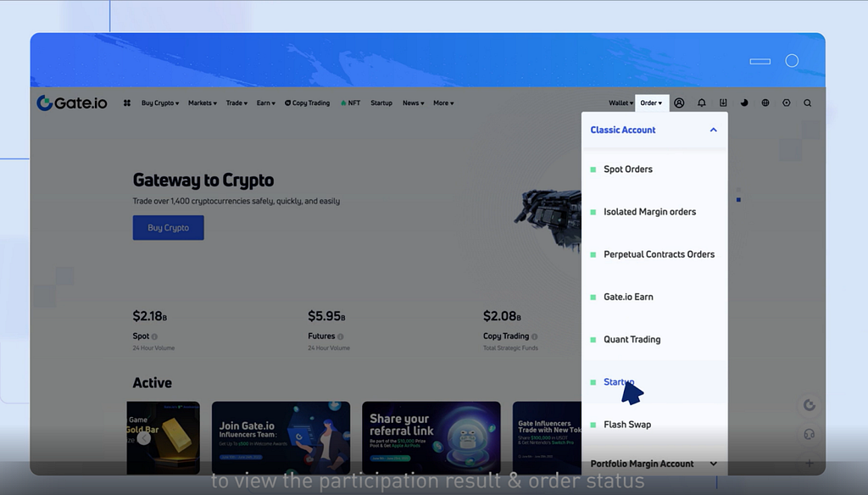Open the language globe icon
The height and width of the screenshot is (495, 868).
click(x=765, y=103)
